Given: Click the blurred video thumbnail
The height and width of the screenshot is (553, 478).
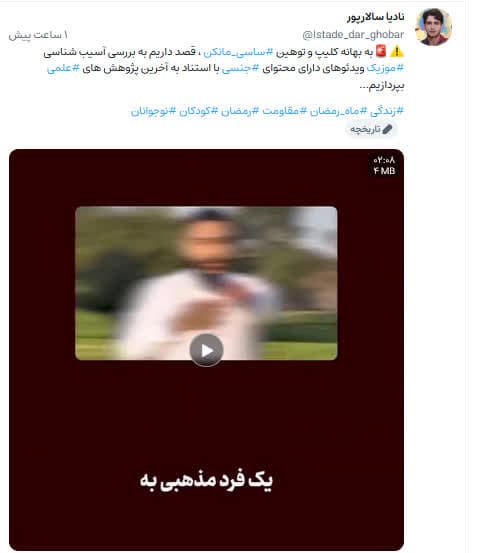Looking at the screenshot, I should 206,283.
